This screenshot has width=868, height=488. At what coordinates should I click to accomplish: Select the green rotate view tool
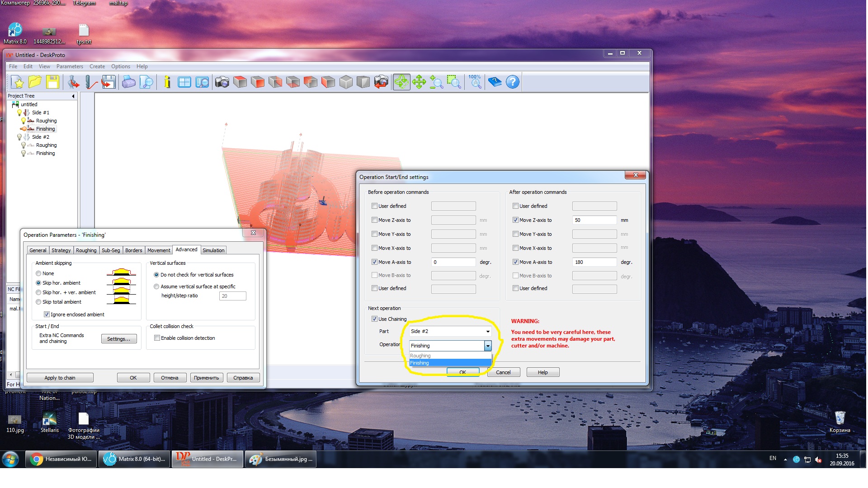(x=401, y=82)
